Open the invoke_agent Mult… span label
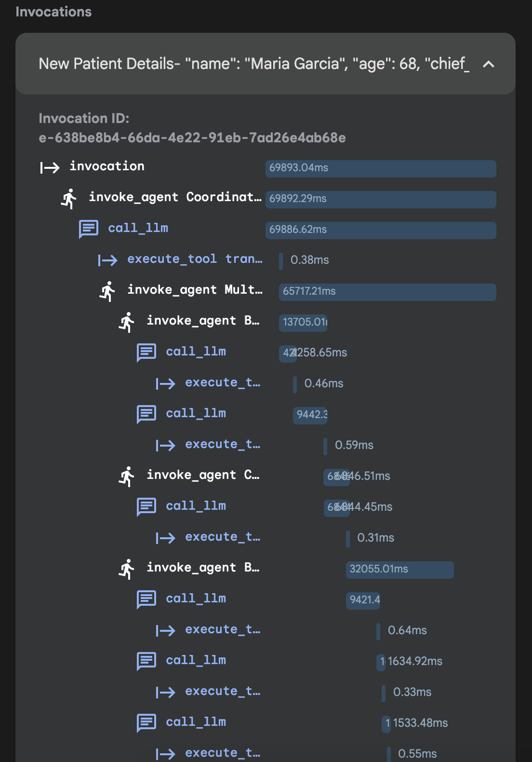 (x=195, y=290)
